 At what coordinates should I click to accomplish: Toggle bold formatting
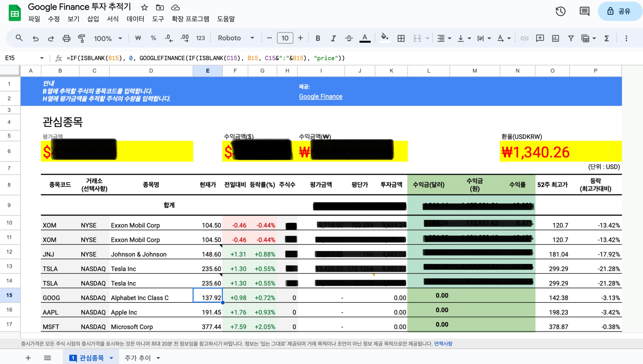pos(318,38)
